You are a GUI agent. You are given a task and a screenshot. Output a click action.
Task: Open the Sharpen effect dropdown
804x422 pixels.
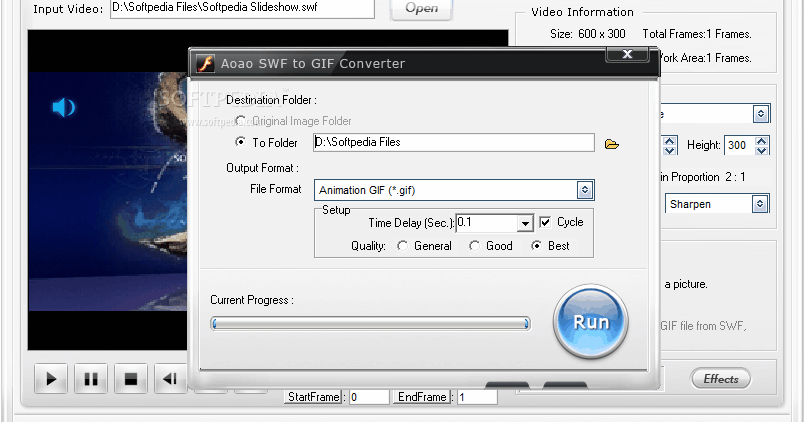[760, 204]
